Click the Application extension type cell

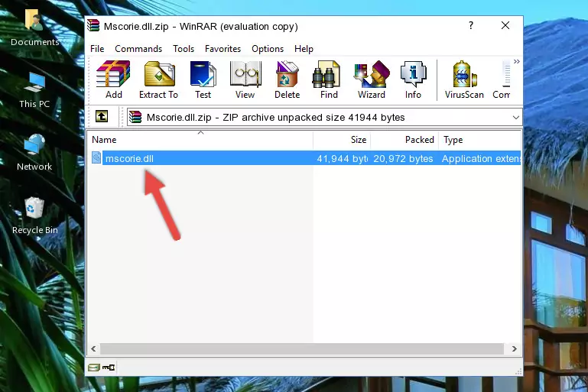click(x=481, y=158)
